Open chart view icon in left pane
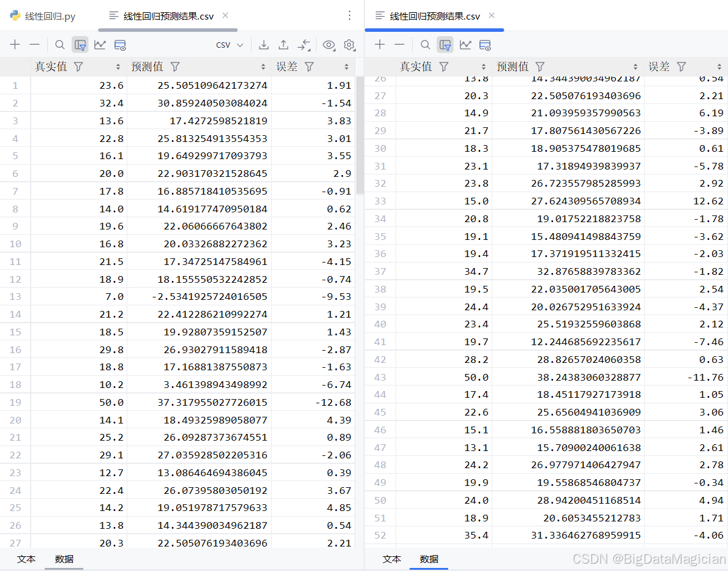728x571 pixels. click(x=100, y=45)
